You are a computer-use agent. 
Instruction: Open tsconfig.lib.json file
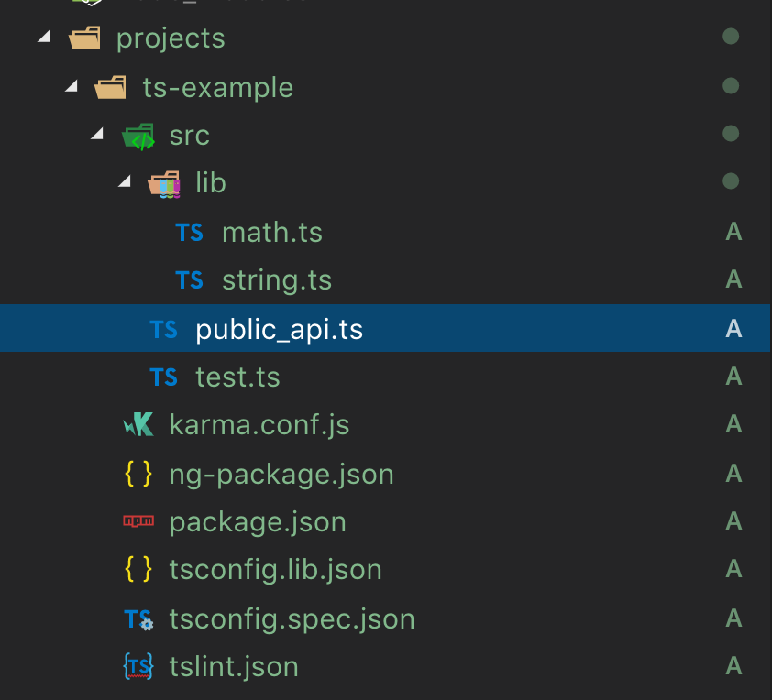276,570
